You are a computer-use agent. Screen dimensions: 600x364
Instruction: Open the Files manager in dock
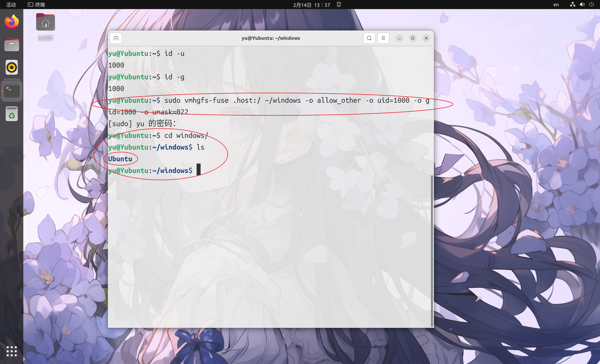click(x=12, y=45)
